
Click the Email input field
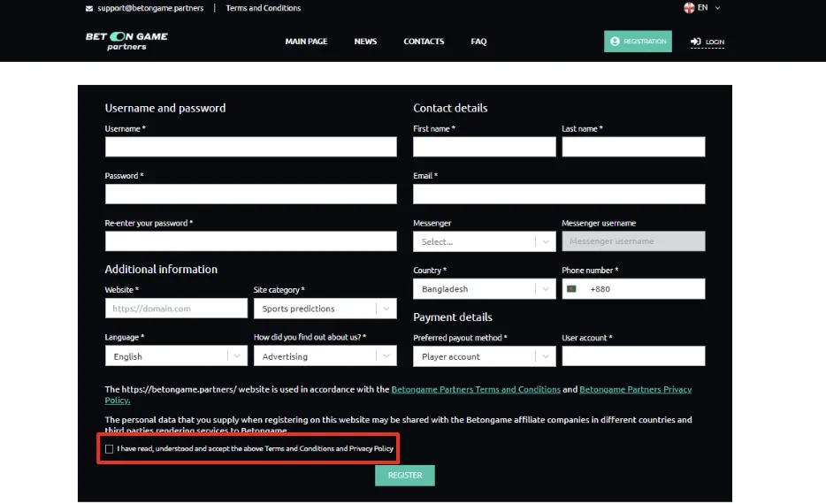[559, 195]
